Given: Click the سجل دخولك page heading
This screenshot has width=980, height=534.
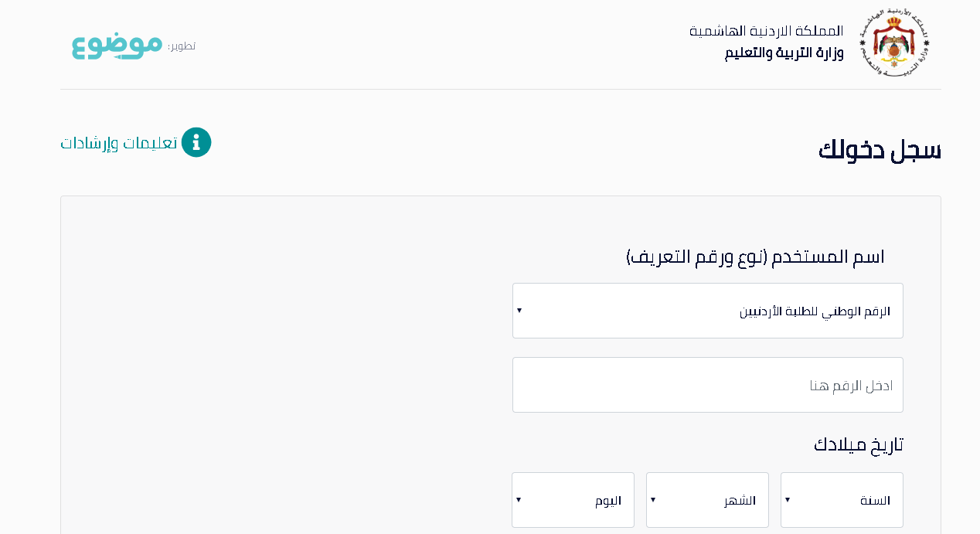Looking at the screenshot, I should click(x=880, y=150).
